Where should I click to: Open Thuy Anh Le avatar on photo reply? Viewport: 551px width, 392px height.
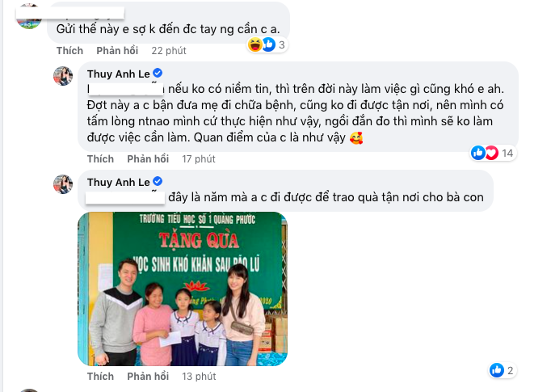tap(63, 183)
